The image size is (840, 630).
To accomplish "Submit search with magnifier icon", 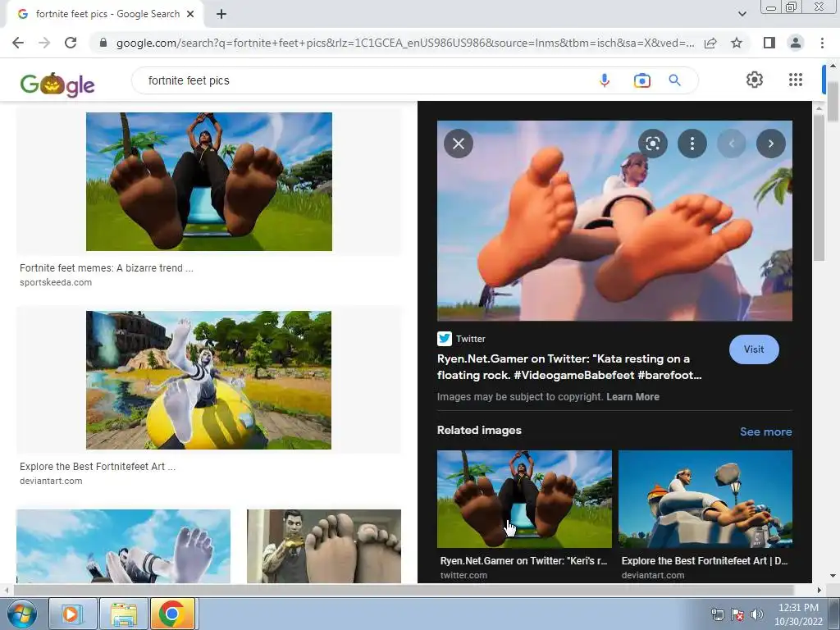I will (x=674, y=80).
